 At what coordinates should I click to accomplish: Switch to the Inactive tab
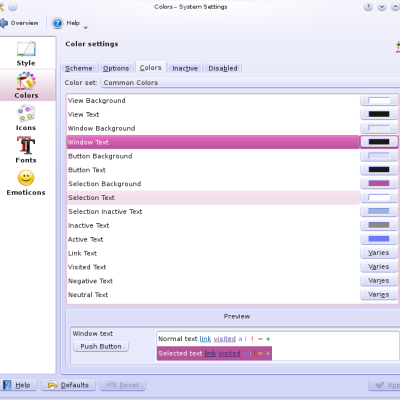tap(185, 68)
